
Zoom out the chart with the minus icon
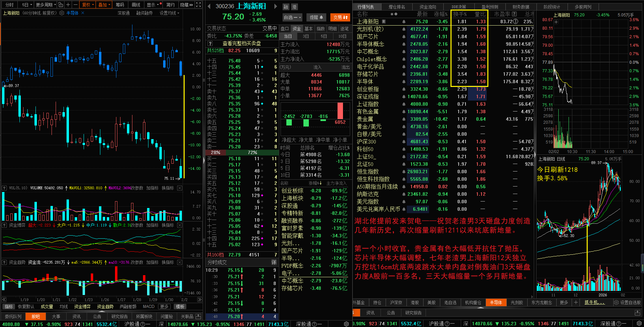(75, 5)
